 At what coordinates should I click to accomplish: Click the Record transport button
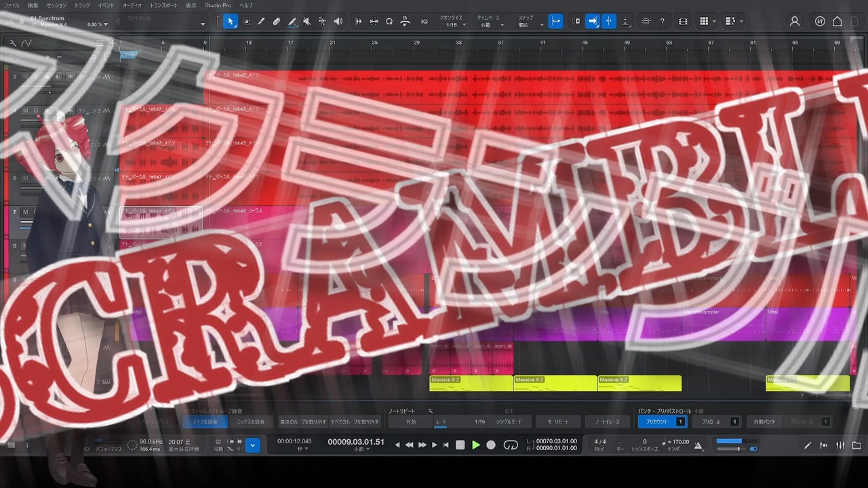(x=491, y=445)
